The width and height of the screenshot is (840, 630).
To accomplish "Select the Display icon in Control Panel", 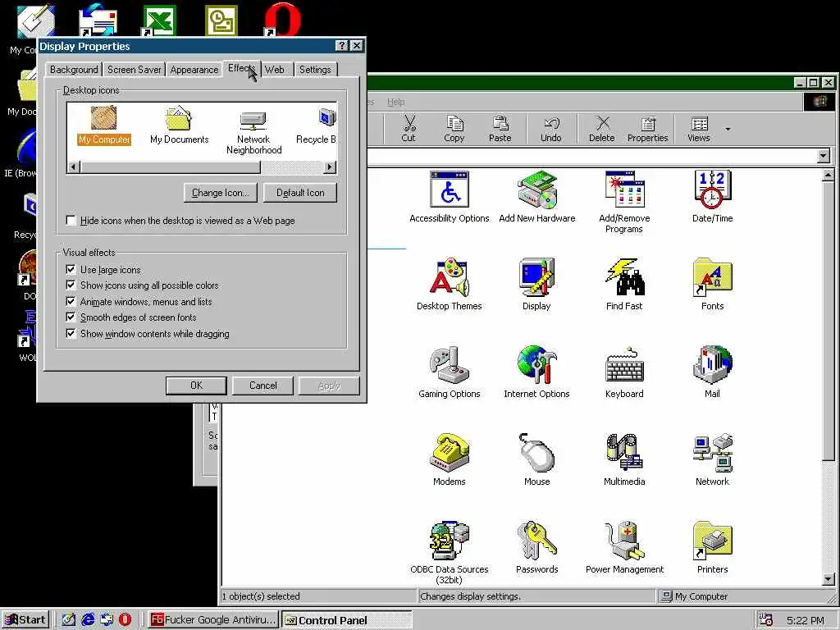I will pos(536,285).
